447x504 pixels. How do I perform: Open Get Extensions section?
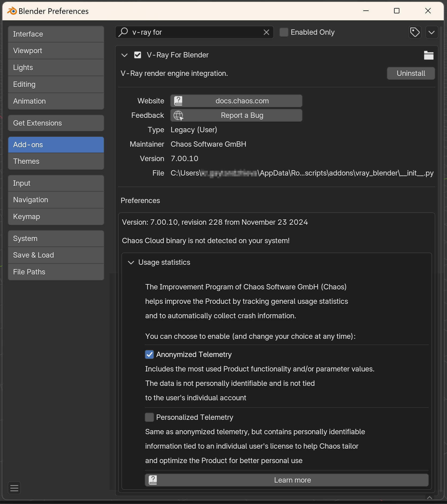click(56, 123)
